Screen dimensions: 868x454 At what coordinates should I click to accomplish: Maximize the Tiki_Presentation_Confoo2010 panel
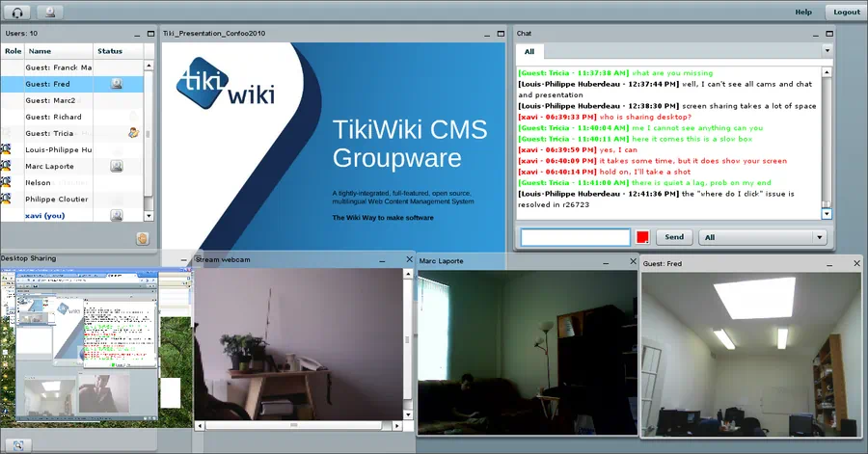tap(501, 34)
